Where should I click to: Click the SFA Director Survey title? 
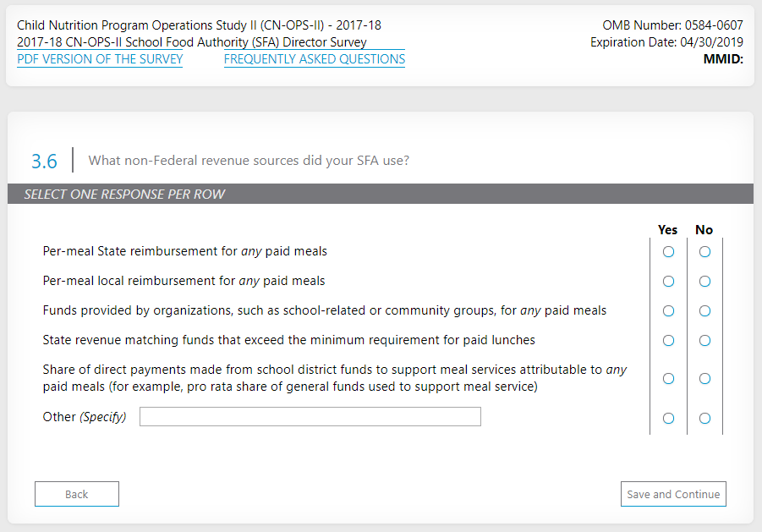[x=192, y=42]
